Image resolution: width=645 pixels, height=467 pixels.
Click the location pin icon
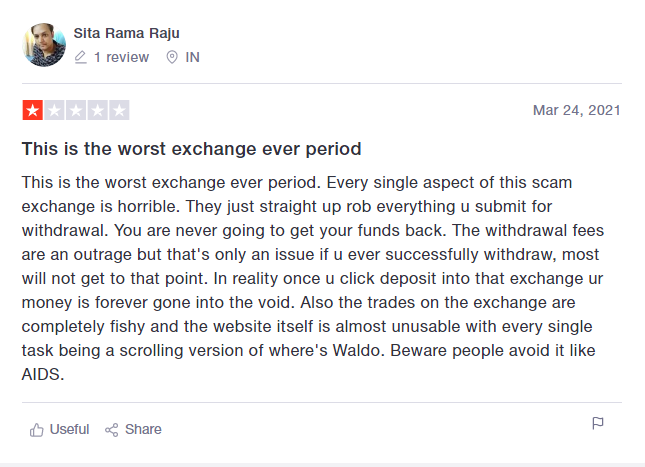pyautogui.click(x=171, y=58)
